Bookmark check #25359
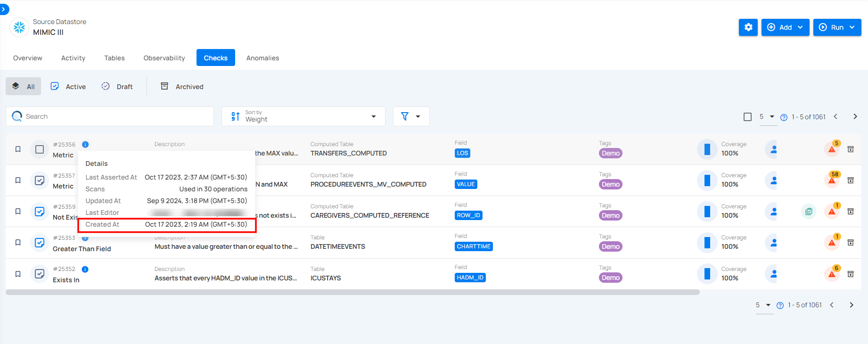 pyautogui.click(x=18, y=211)
